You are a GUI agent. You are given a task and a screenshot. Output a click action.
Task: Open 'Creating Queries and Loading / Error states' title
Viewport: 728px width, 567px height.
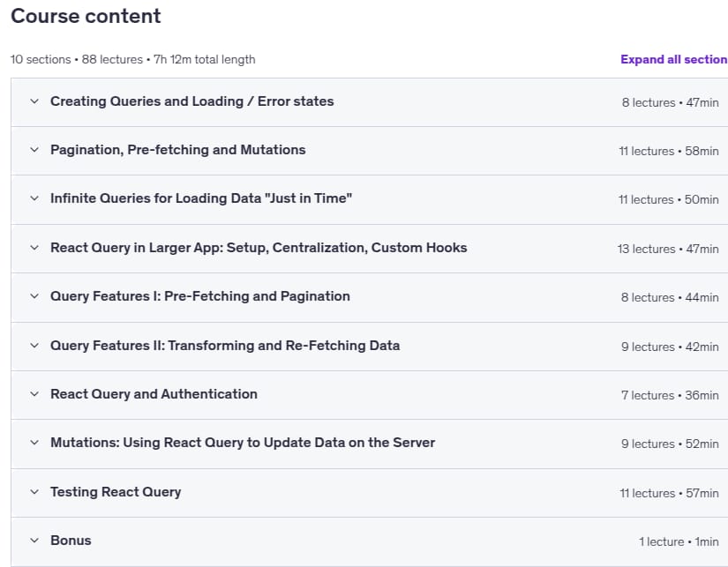[x=192, y=101]
